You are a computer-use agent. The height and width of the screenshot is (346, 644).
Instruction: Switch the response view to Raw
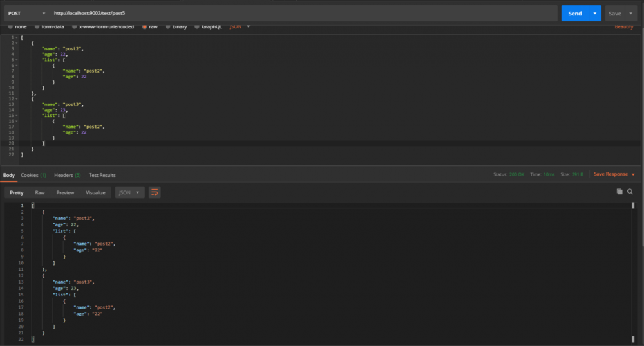click(40, 193)
